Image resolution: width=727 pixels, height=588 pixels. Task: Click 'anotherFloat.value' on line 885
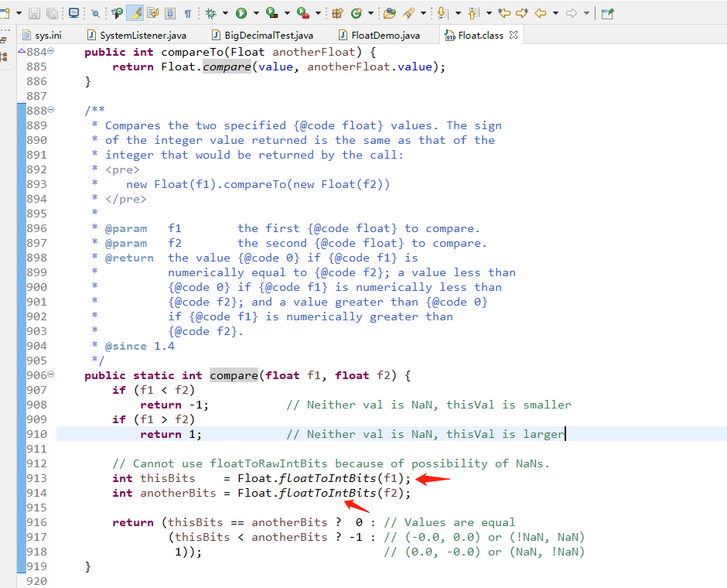(x=370, y=67)
